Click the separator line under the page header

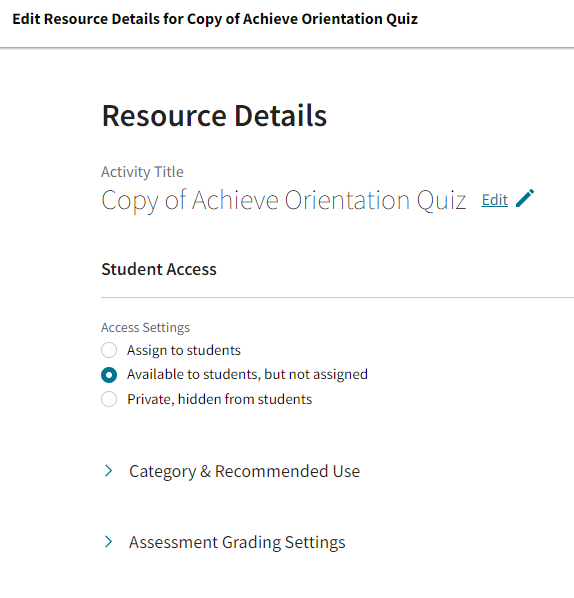coord(287,48)
